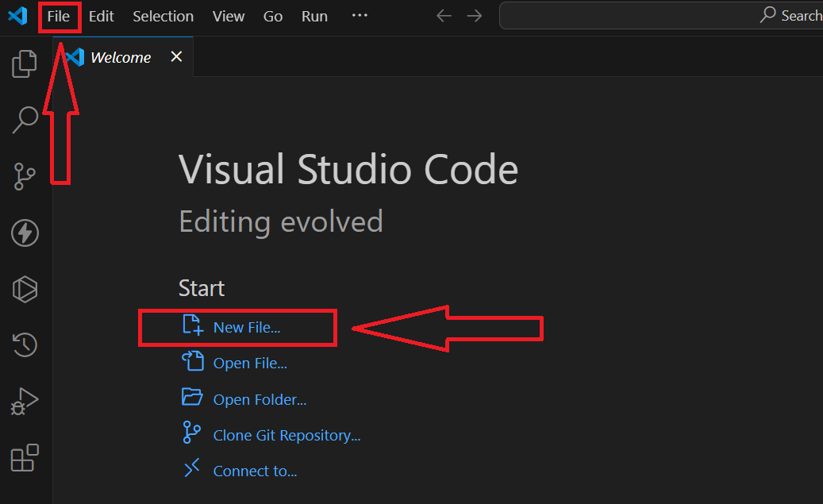Click the Open Folder... link

point(260,399)
